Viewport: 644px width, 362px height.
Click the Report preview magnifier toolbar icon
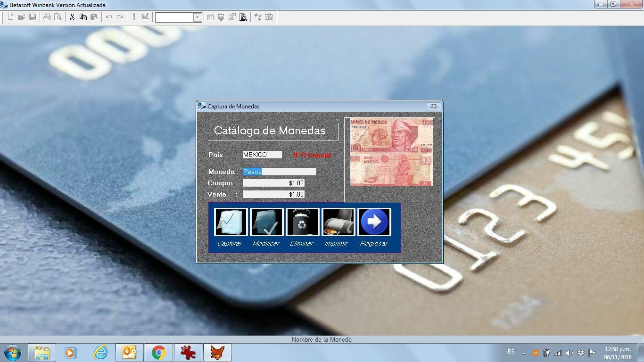[243, 17]
